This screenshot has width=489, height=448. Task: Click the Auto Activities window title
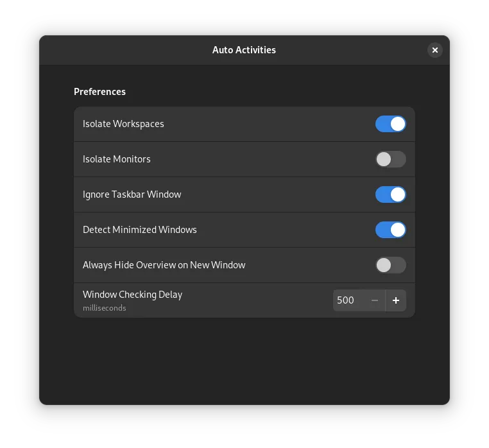pyautogui.click(x=244, y=50)
